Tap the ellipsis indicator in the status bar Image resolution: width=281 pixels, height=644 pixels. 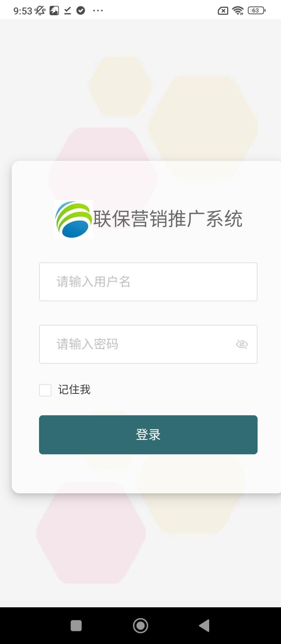point(97,11)
